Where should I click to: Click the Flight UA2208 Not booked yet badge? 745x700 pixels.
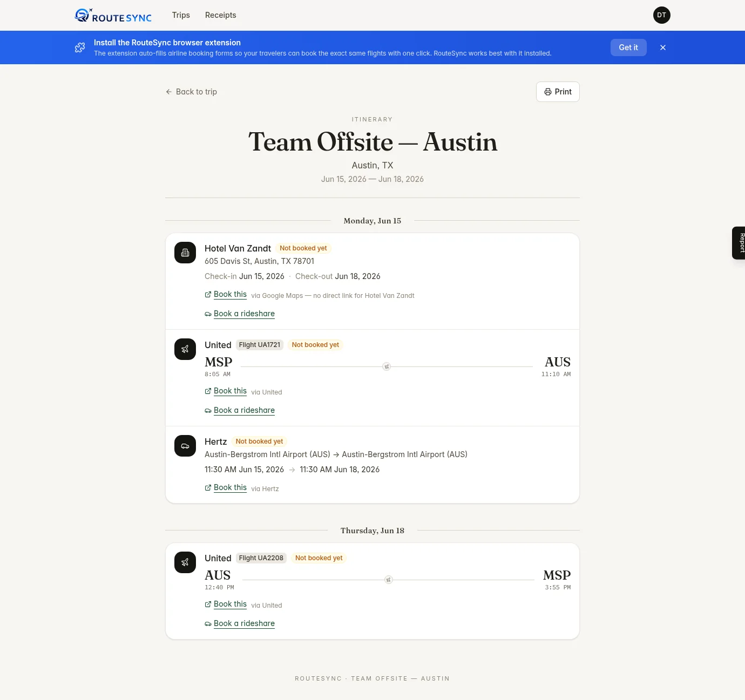[x=319, y=558]
